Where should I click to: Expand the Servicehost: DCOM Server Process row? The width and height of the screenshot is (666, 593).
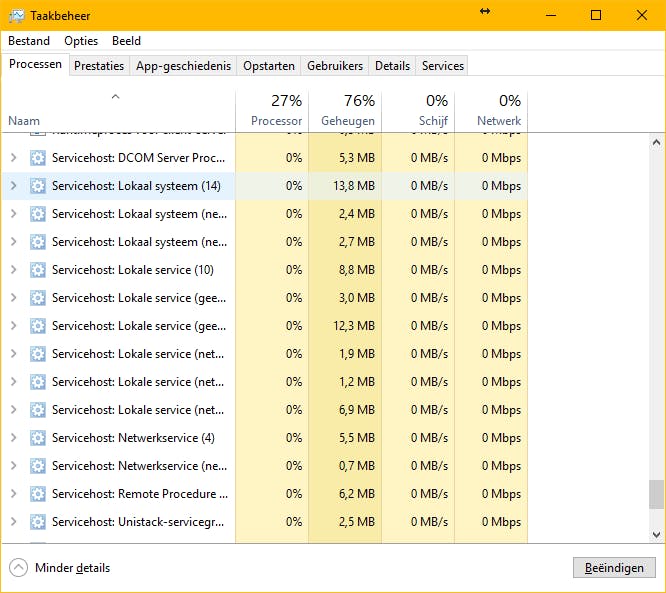[x=13, y=158]
